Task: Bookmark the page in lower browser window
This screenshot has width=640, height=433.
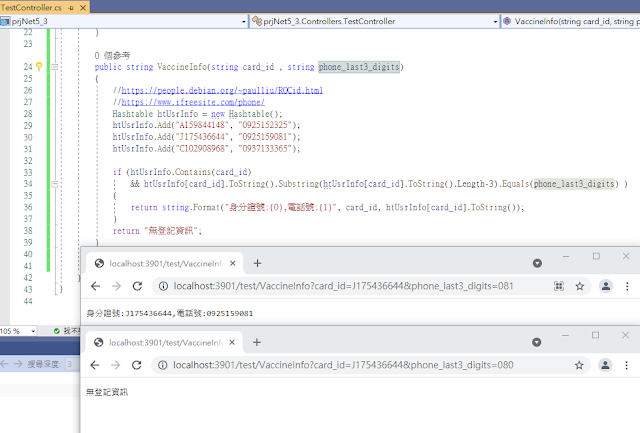Action: click(x=579, y=365)
